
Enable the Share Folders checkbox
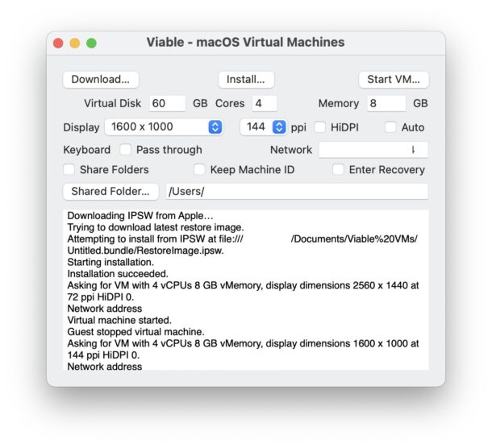(x=69, y=169)
